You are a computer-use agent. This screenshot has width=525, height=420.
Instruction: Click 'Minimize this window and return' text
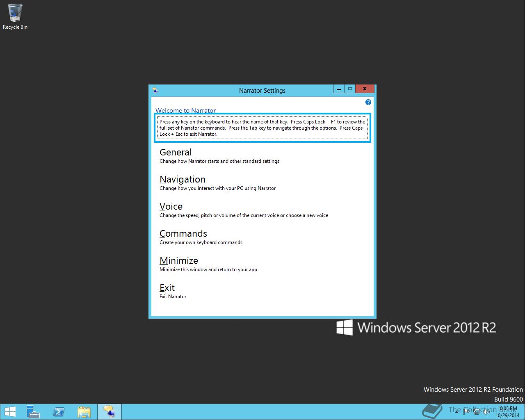(208, 269)
